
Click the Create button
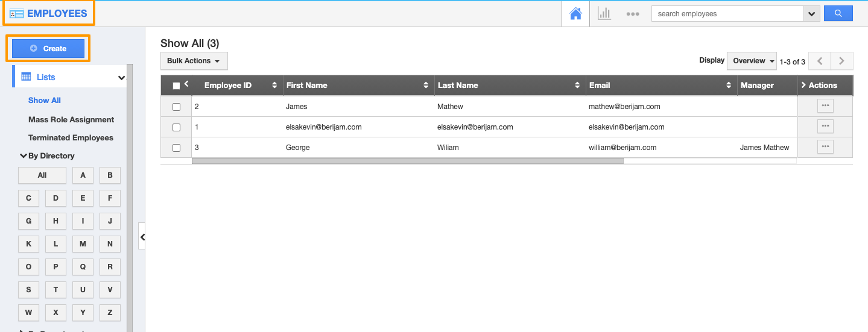(48, 48)
